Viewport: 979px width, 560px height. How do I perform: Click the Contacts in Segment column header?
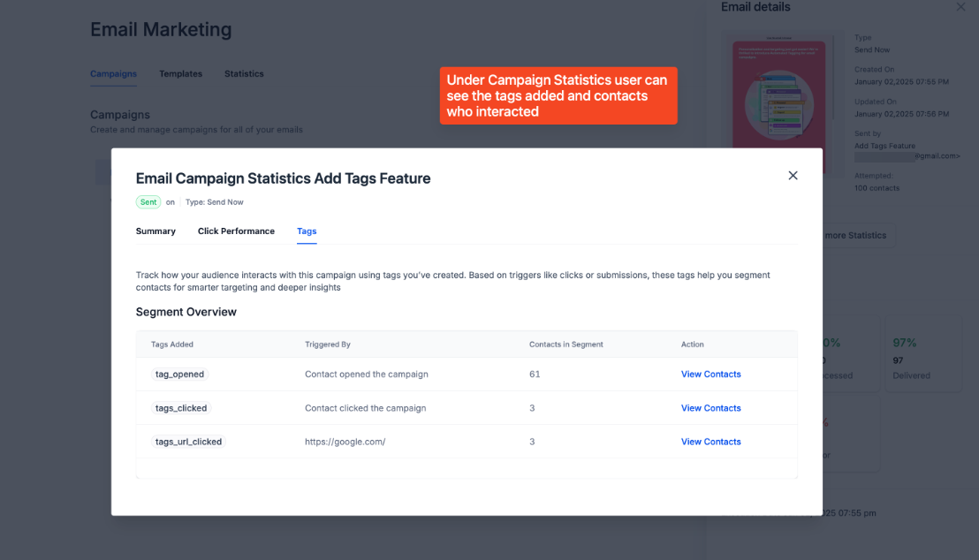[565, 344]
